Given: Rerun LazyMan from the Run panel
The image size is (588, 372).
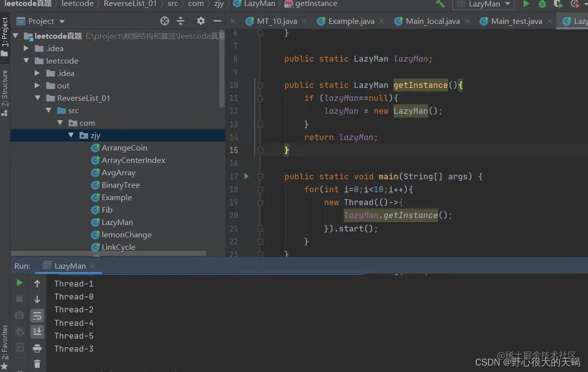Looking at the screenshot, I should 19,283.
